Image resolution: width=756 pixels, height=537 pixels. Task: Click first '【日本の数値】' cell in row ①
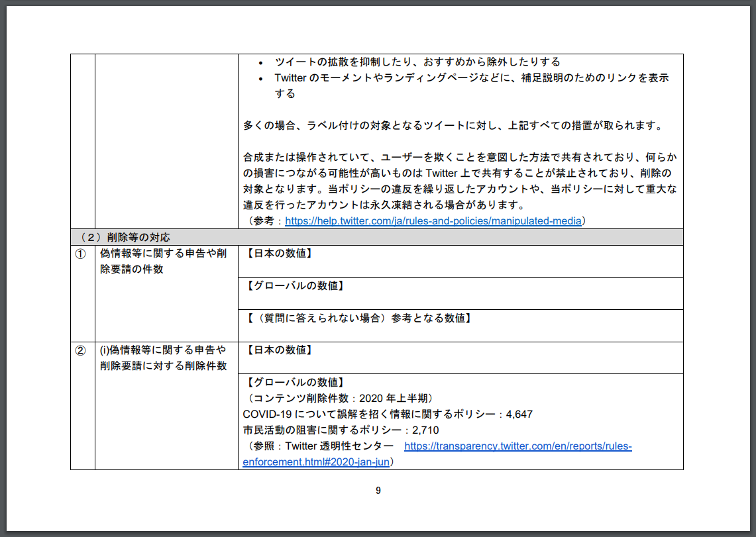tap(460, 262)
